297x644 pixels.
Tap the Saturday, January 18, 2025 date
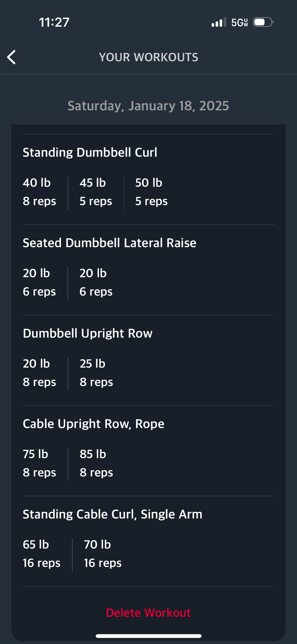click(x=148, y=106)
